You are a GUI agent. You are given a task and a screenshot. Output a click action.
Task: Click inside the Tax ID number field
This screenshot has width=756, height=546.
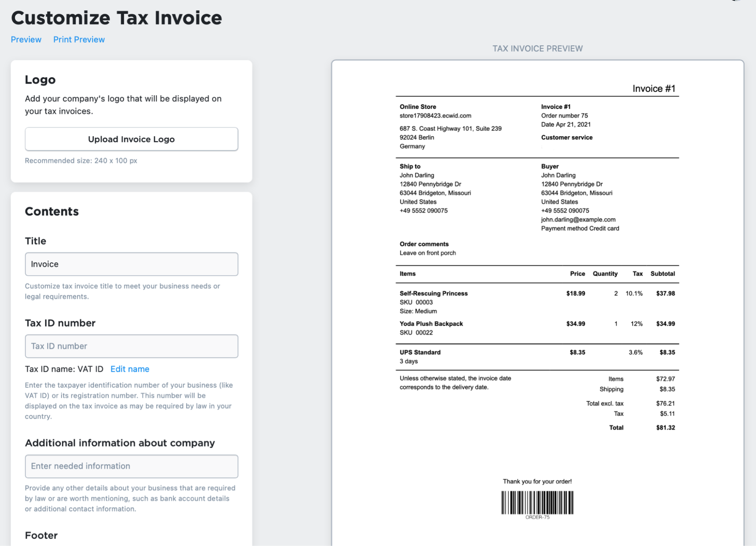coord(131,346)
